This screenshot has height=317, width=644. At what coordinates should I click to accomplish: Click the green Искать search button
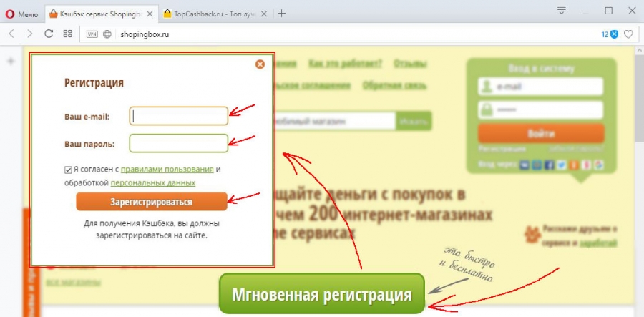click(x=414, y=121)
